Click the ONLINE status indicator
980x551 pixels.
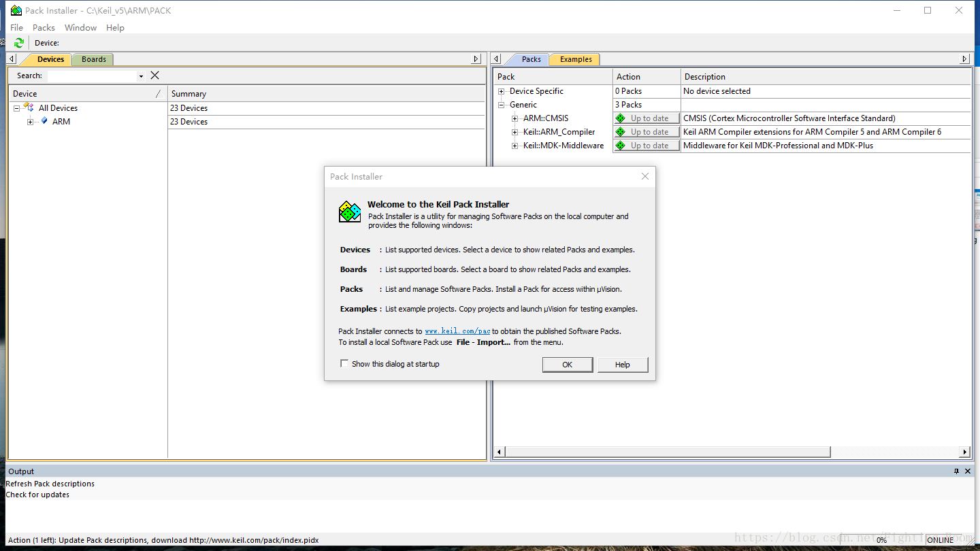tap(940, 540)
